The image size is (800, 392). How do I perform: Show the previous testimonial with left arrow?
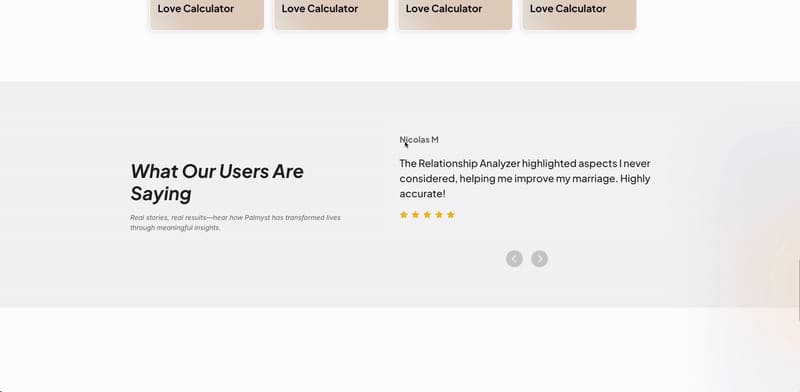click(514, 259)
